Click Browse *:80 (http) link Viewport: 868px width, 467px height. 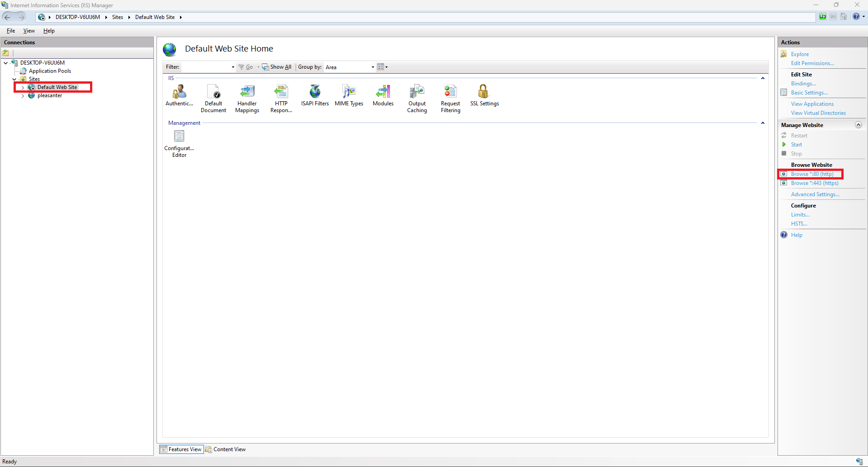click(x=812, y=174)
